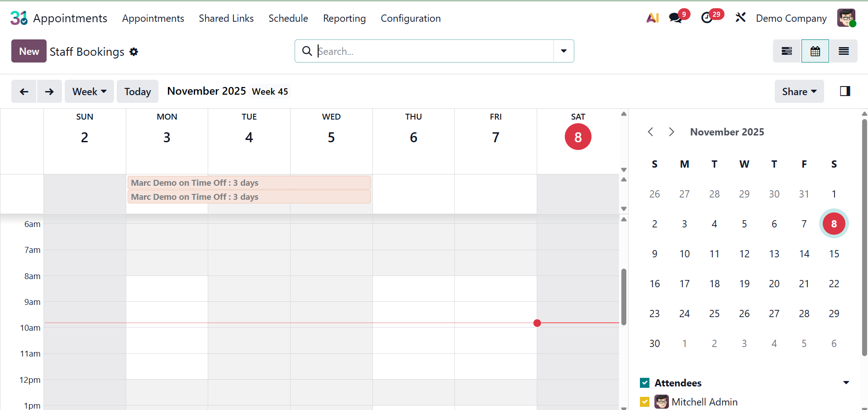This screenshot has height=410, width=868.
Task: Expand the Share dropdown
Action: (799, 92)
